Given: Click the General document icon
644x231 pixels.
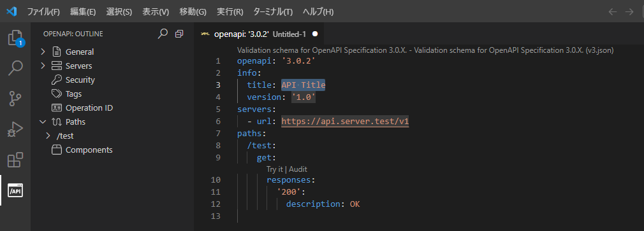Looking at the screenshot, I should (56, 52).
